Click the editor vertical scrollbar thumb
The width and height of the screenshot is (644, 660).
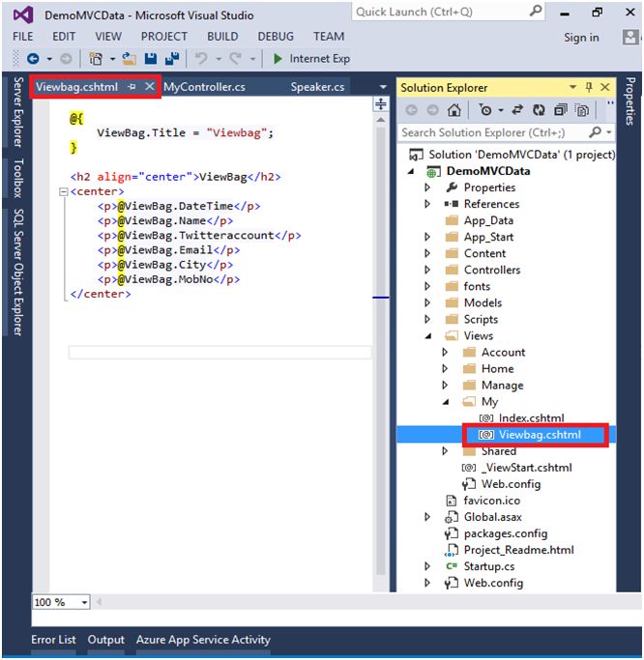click(x=381, y=350)
